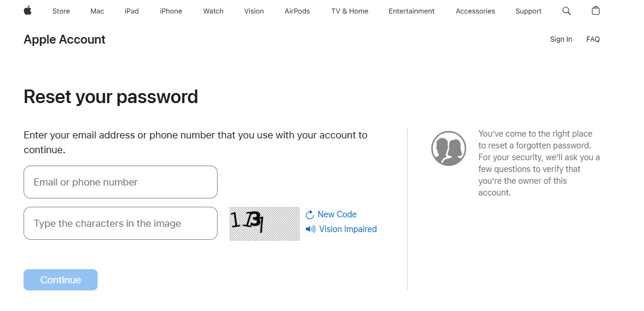This screenshot has width=644, height=311.
Task: Focus the Email or phone number field
Action: point(121,182)
